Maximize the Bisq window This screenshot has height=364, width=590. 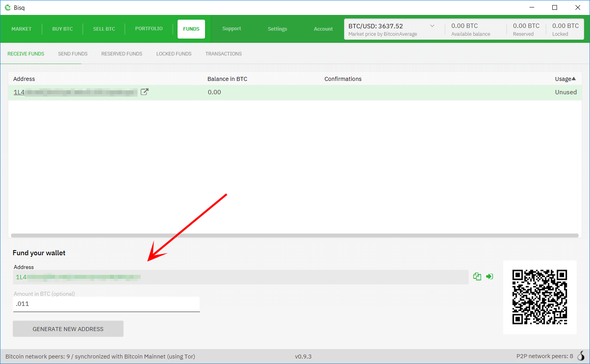(x=555, y=7)
